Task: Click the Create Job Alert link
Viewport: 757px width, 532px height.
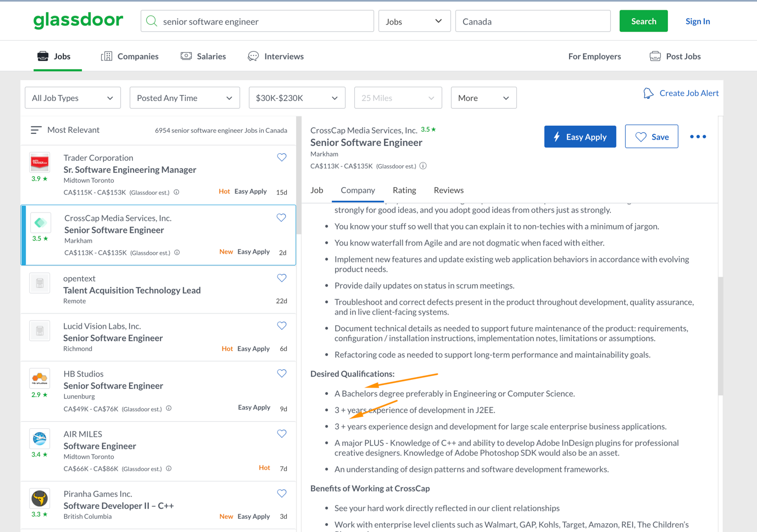Action: coord(689,93)
